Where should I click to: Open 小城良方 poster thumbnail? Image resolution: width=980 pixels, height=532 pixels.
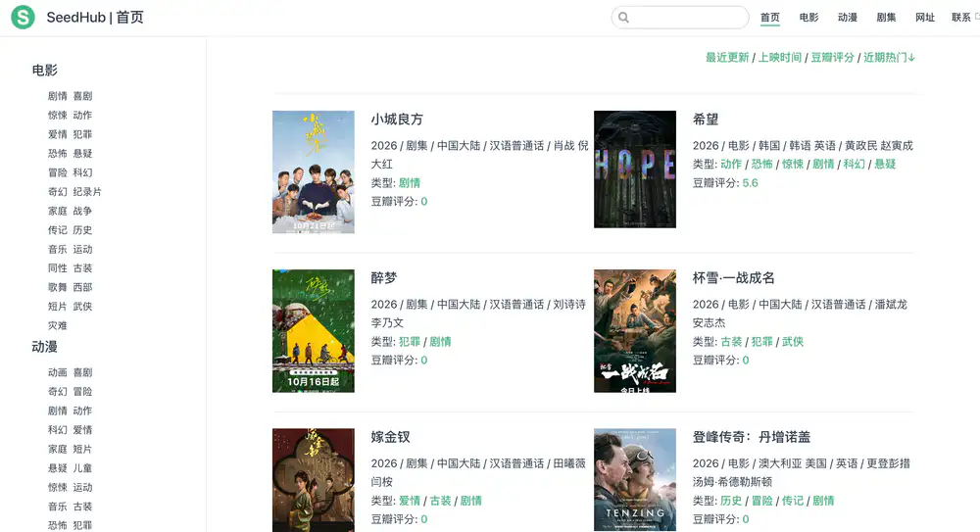314,171
